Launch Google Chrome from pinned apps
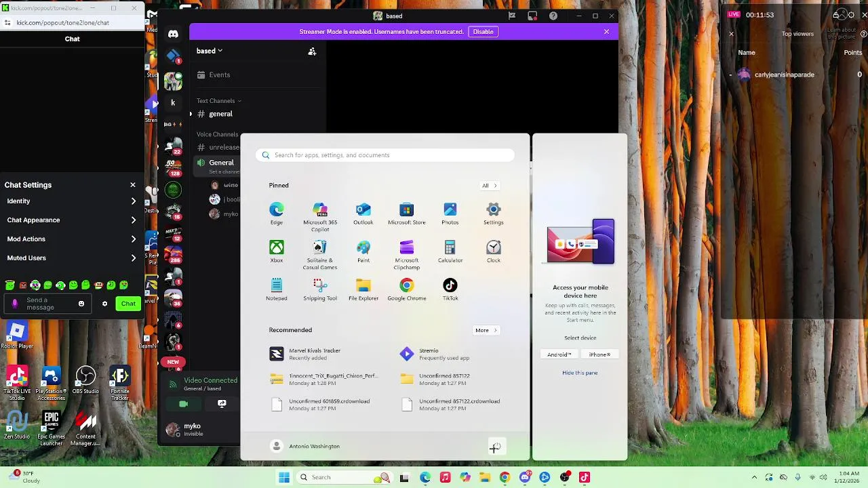The image size is (868, 488). [407, 289]
